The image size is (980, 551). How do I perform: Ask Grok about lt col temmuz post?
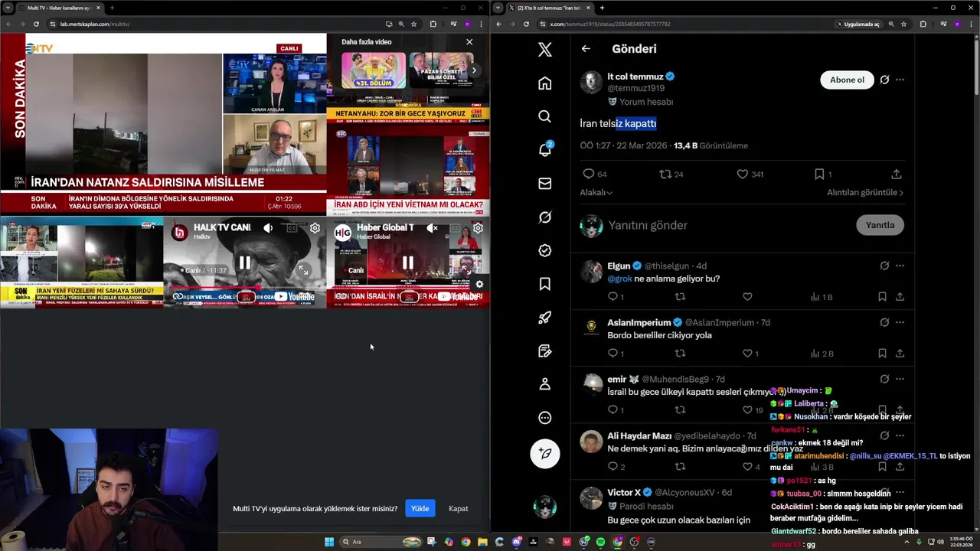tap(884, 80)
